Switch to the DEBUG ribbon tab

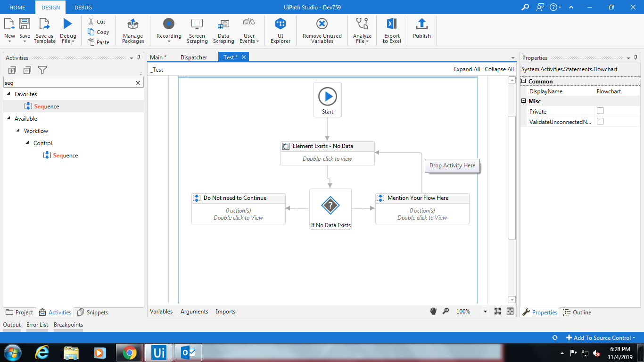pyautogui.click(x=83, y=8)
